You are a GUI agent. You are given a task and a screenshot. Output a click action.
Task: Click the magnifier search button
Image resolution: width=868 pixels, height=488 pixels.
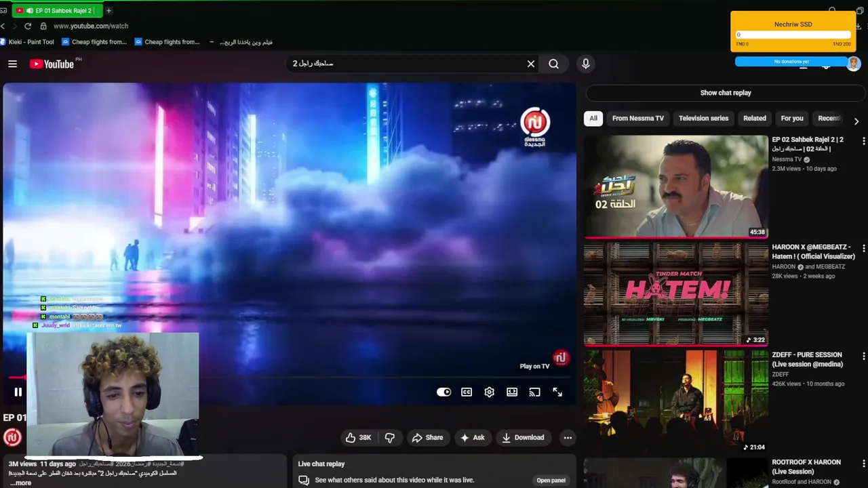point(554,64)
